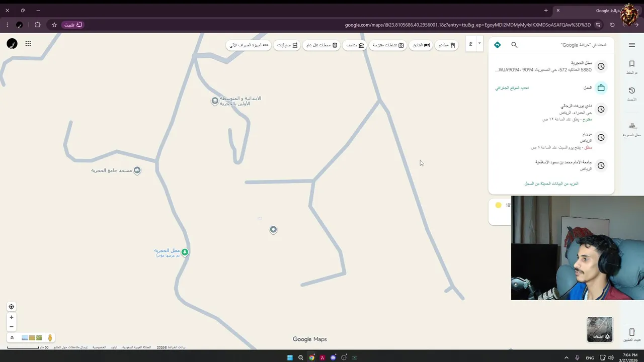Open المزيد من البيانات الحديثة من السجل link
The height and width of the screenshot is (362, 644).
click(551, 184)
